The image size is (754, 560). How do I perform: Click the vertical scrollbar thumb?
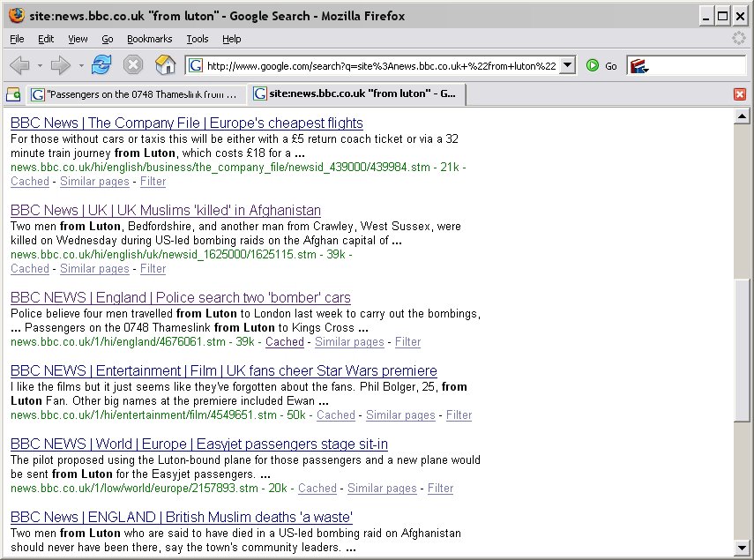742,350
